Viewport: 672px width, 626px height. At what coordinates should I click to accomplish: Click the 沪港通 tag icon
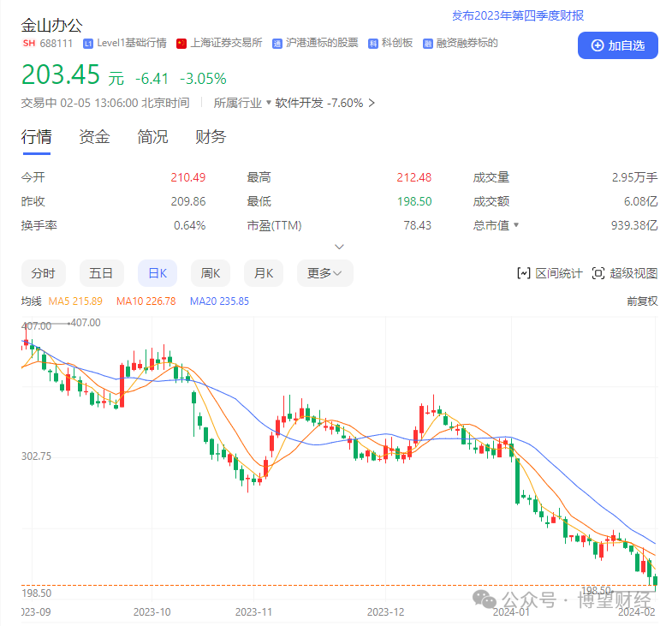pyautogui.click(x=277, y=44)
